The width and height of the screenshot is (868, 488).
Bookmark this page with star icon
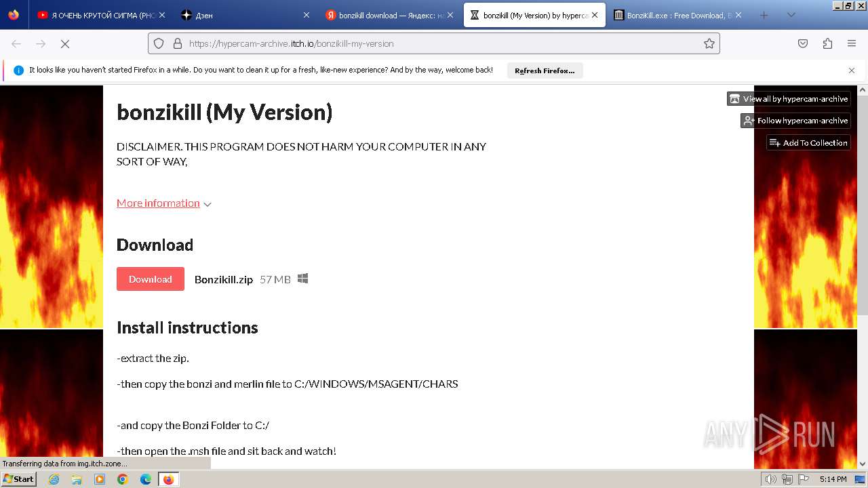709,43
